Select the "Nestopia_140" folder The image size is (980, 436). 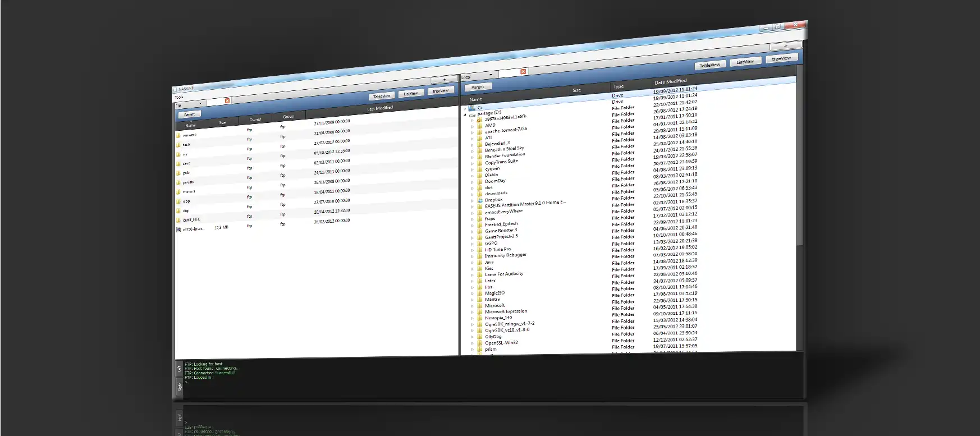pyautogui.click(x=498, y=318)
